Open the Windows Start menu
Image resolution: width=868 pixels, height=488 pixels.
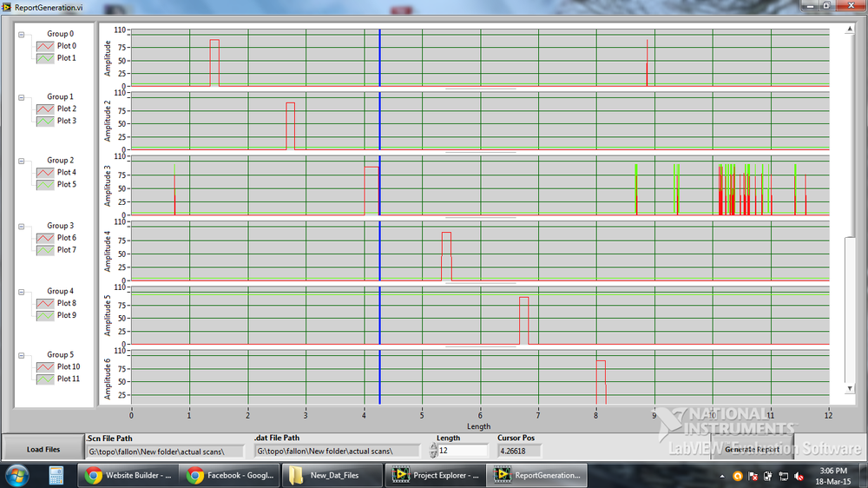(x=16, y=475)
